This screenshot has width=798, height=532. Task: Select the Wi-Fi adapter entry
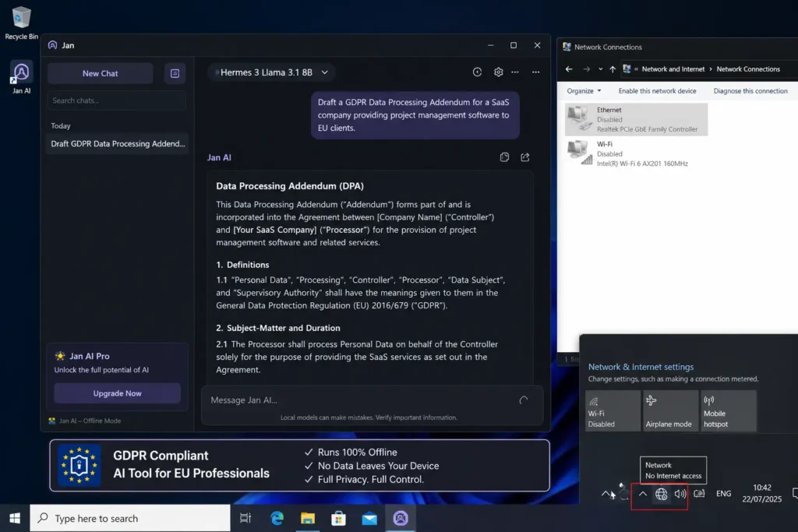[x=636, y=153]
